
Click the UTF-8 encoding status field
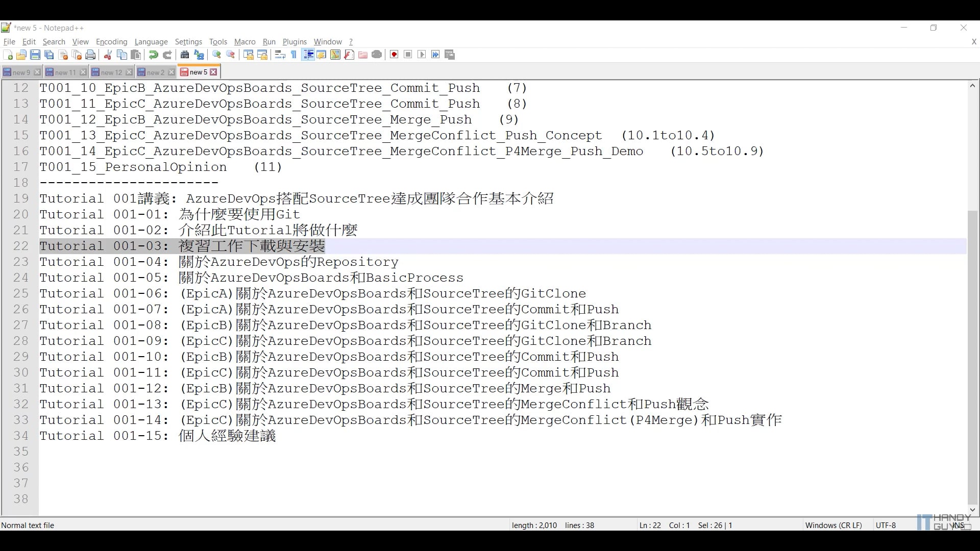coord(886,525)
